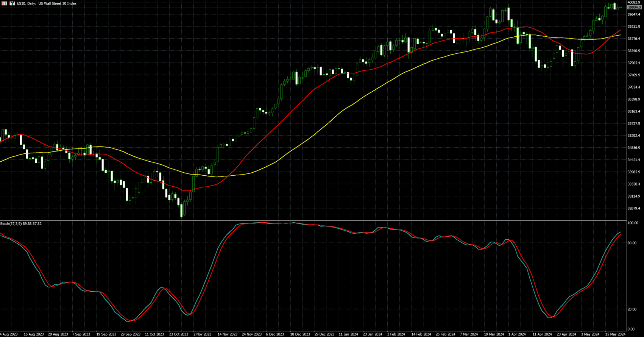The image size is (644, 337).
Task: Select the Stoch(37,3,9) indicator label
Action: [x=21, y=224]
